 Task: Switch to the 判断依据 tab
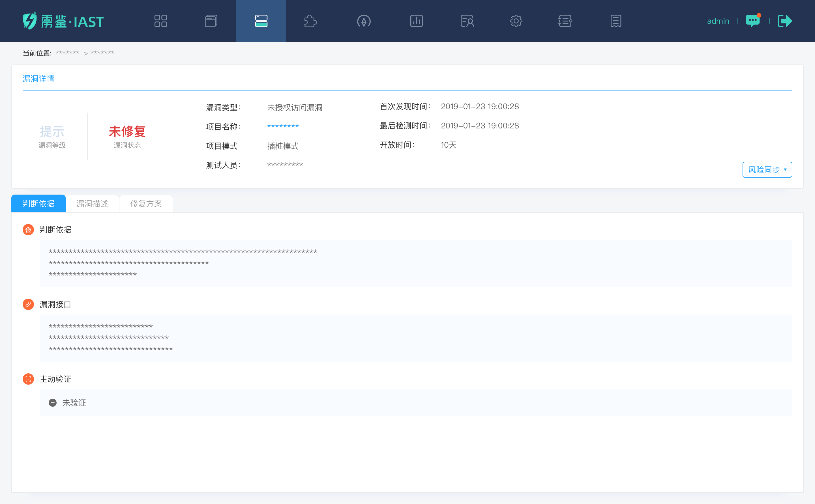point(38,203)
